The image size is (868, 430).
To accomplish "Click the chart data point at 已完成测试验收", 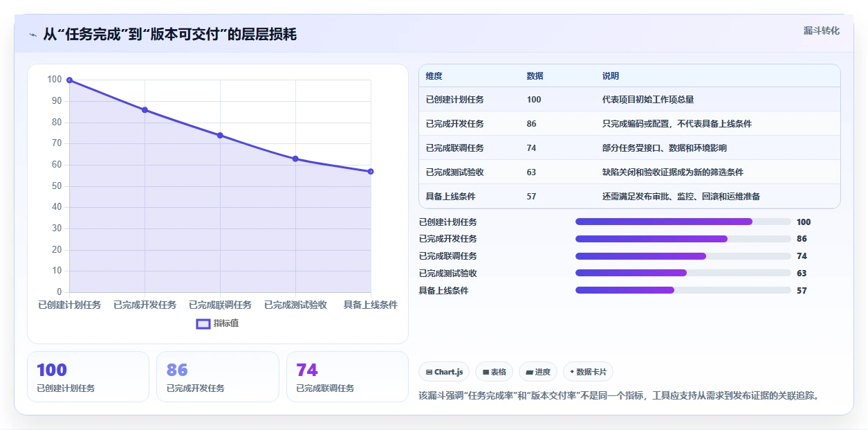I will [x=295, y=159].
